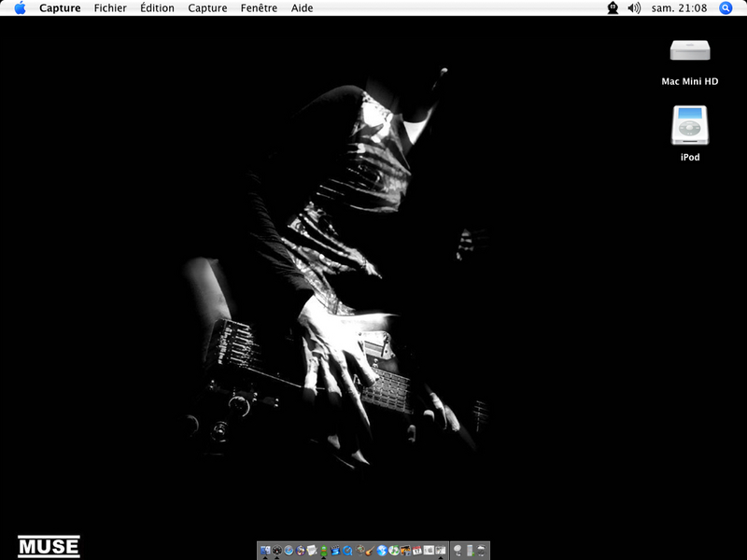Open iTunes from the Dock
Viewport: 747px width, 560px height.
coord(393,551)
